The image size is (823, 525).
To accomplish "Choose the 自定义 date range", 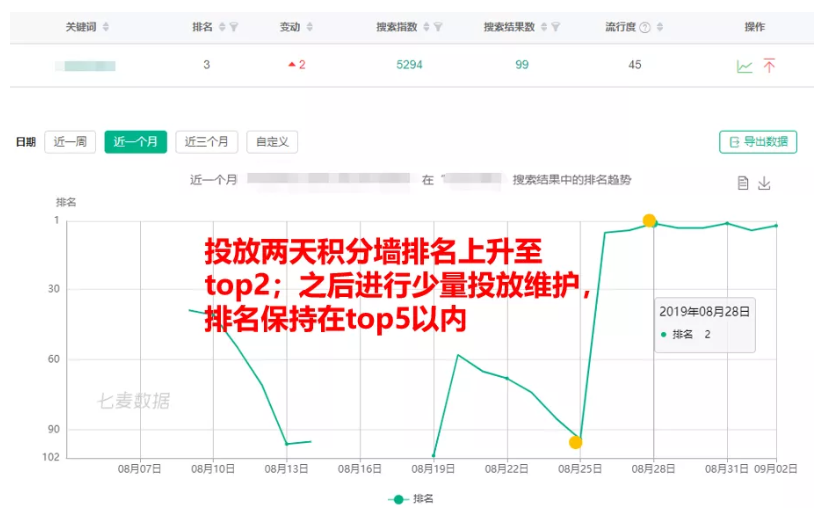I will [x=272, y=142].
